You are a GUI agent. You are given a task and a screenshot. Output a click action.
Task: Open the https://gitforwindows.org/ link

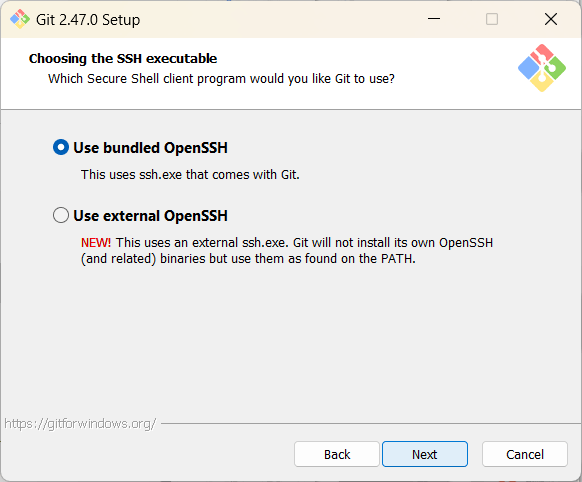(x=80, y=423)
